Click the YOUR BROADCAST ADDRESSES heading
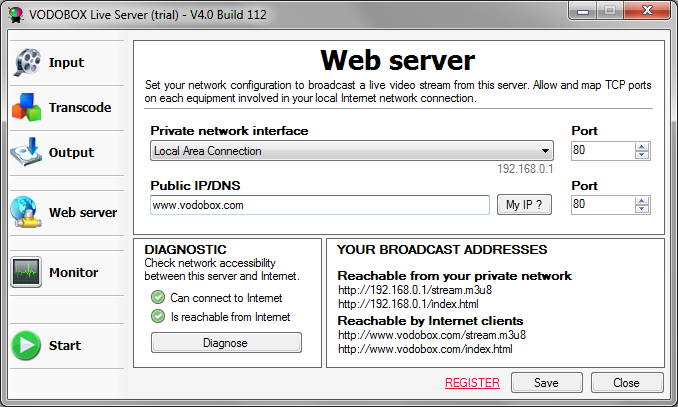The image size is (678, 407). click(x=442, y=250)
